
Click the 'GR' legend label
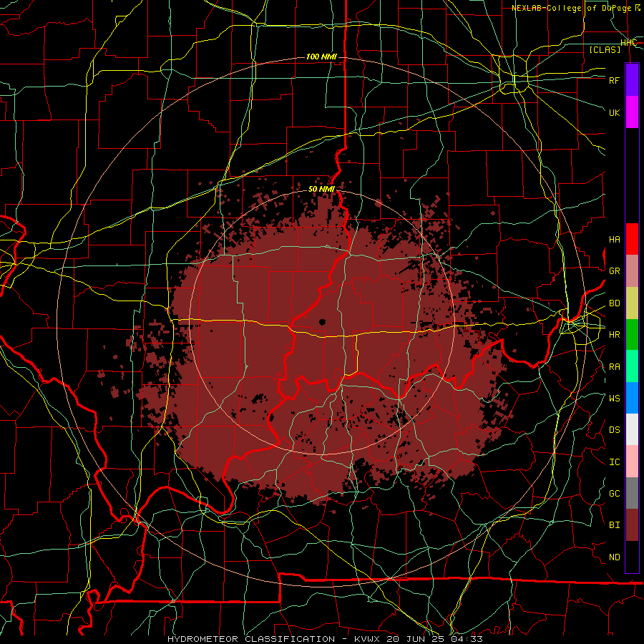[615, 271]
